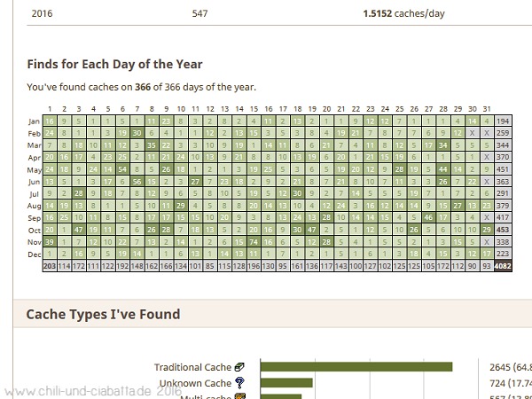The height and width of the screenshot is (399, 532).
Task: Select the Nov 15 cell showing 74
Action: [254, 242]
